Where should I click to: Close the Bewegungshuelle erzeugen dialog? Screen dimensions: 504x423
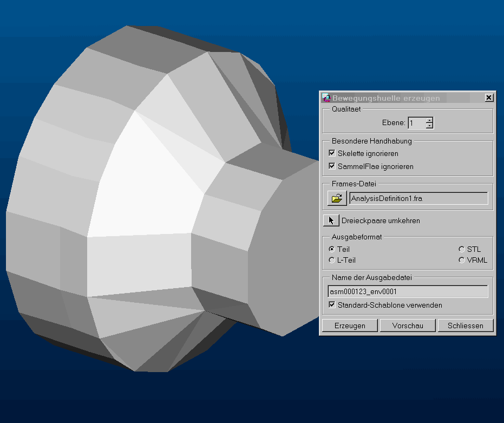(489, 97)
